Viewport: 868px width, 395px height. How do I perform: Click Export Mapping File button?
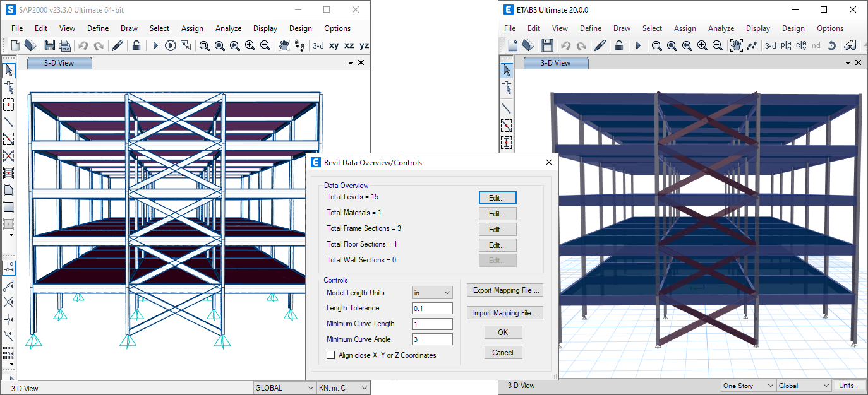[x=505, y=290]
